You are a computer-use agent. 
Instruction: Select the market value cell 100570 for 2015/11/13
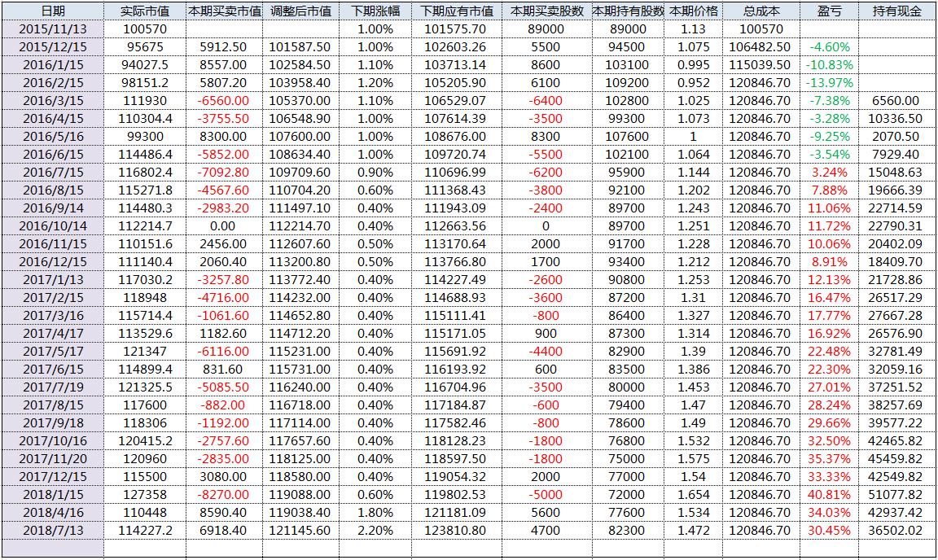point(145,29)
